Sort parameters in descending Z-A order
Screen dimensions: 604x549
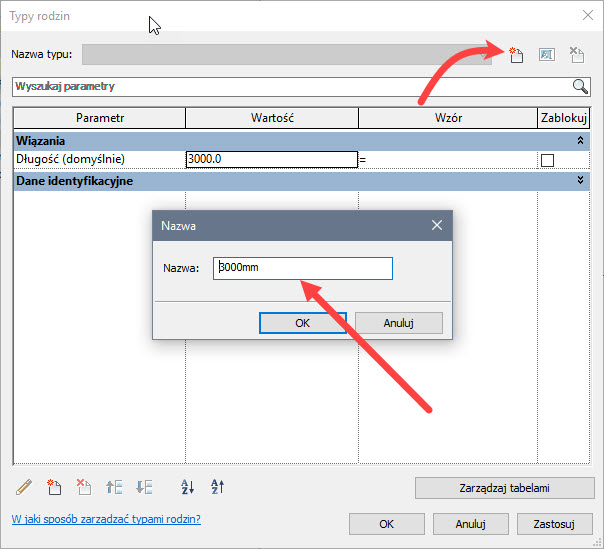[x=218, y=488]
